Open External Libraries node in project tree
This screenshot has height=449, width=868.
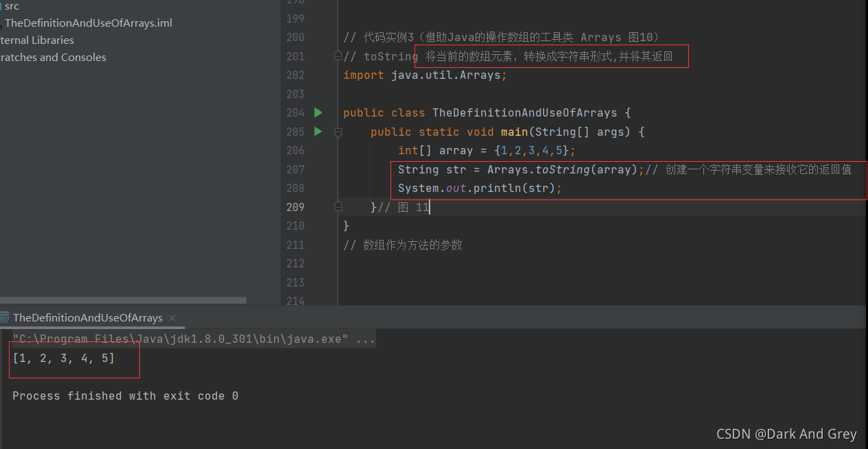[37, 40]
